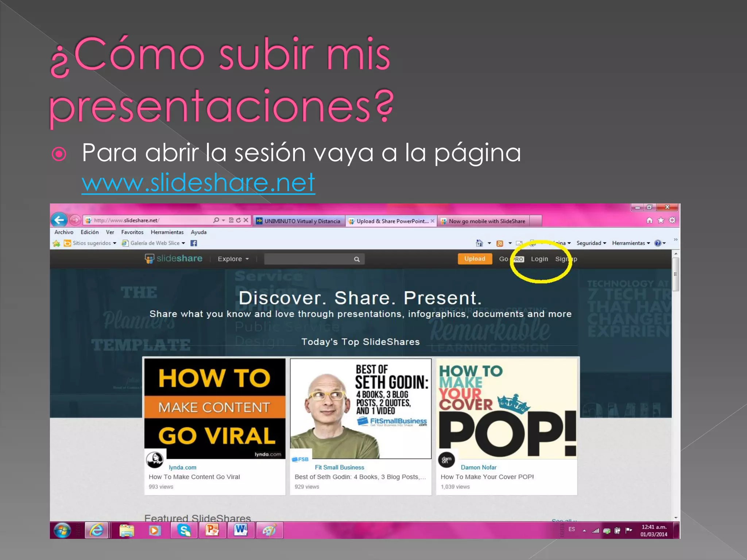Click the SlideShare search input field
Screen dimensions: 747x560
[x=308, y=259]
